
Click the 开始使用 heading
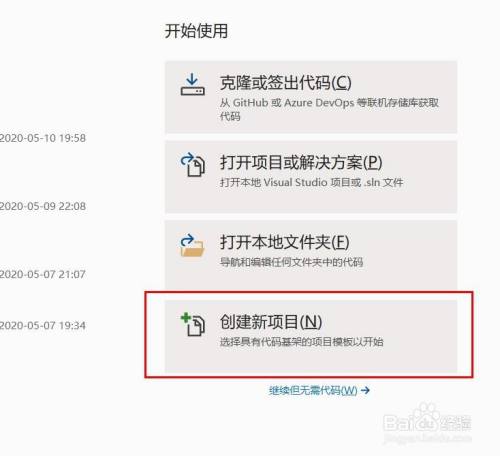tap(196, 31)
